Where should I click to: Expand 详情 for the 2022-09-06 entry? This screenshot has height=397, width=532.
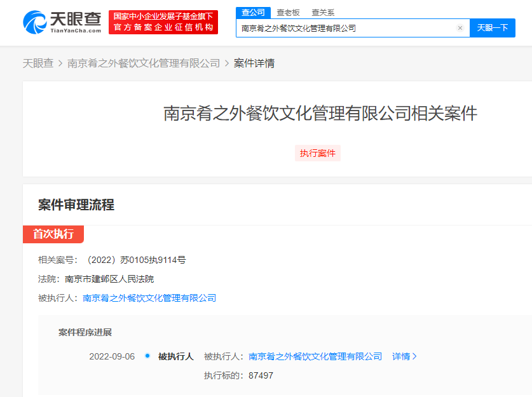pyautogui.click(x=404, y=356)
